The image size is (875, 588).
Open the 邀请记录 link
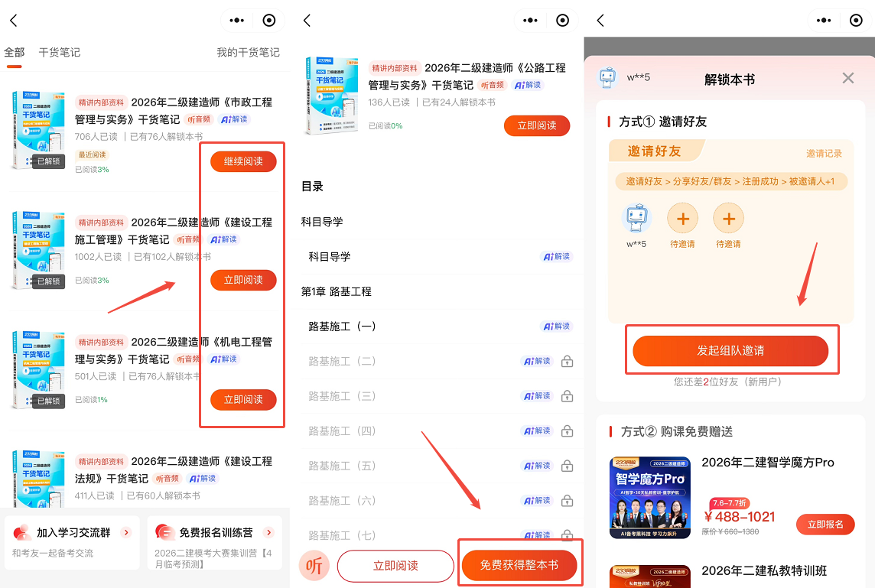pos(824,154)
